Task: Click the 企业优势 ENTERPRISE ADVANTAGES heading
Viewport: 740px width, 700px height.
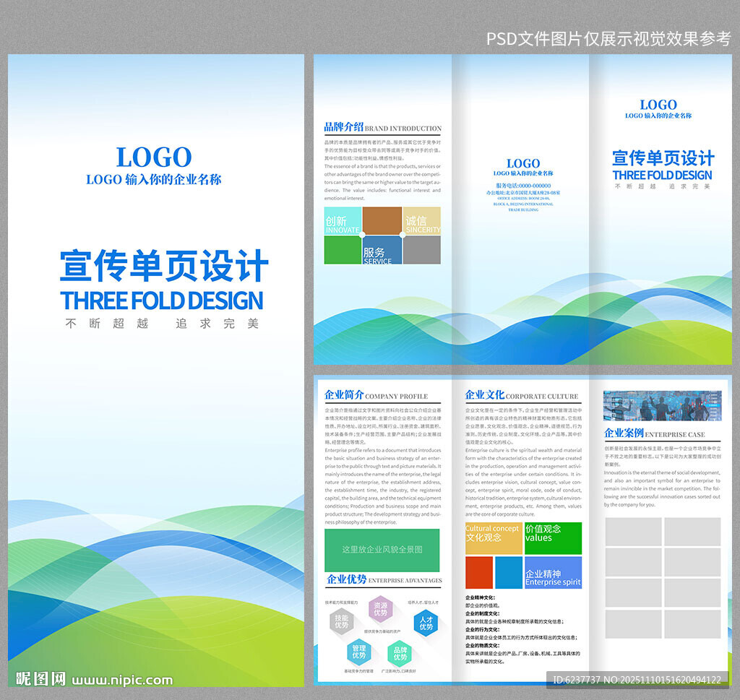Action: click(384, 579)
